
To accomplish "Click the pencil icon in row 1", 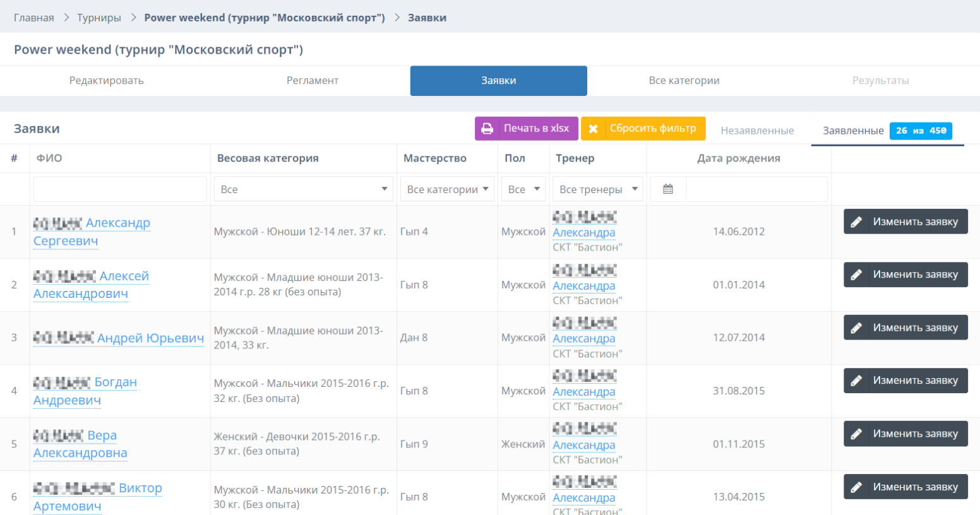I will tap(856, 222).
